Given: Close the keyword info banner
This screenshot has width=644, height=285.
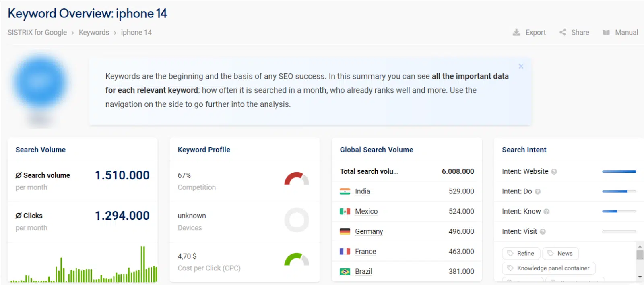Looking at the screenshot, I should [x=521, y=66].
